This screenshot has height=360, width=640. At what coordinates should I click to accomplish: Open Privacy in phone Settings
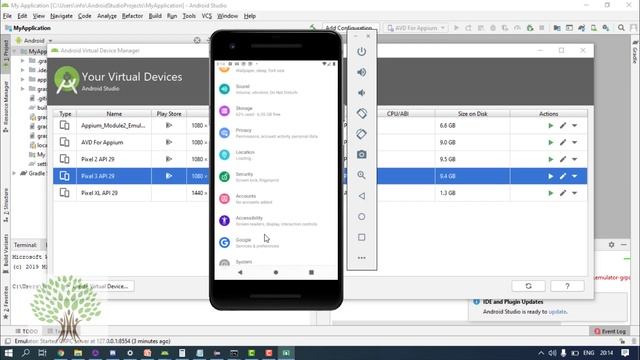tap(276, 133)
